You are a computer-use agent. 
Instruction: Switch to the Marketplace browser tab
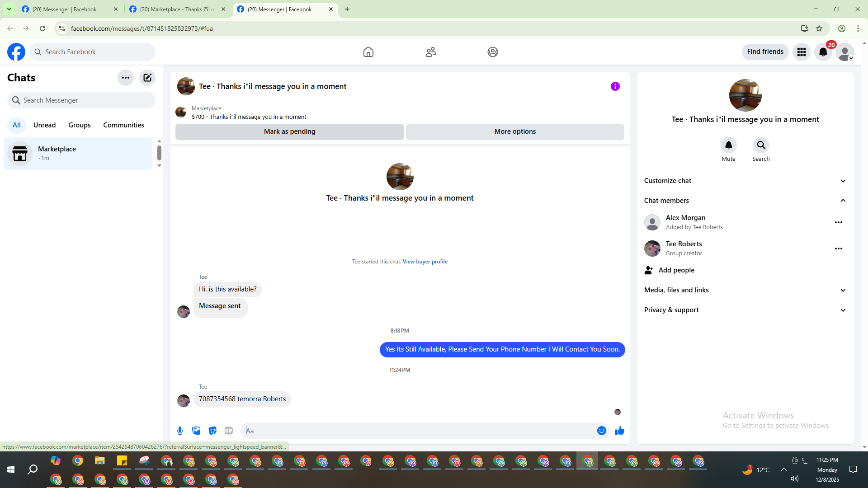[x=178, y=9]
